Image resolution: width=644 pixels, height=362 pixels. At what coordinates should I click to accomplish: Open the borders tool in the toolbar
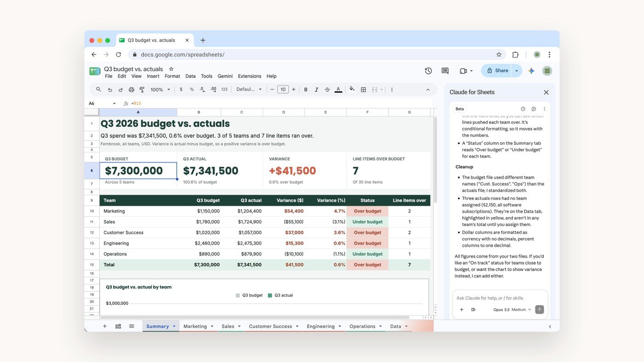[363, 90]
